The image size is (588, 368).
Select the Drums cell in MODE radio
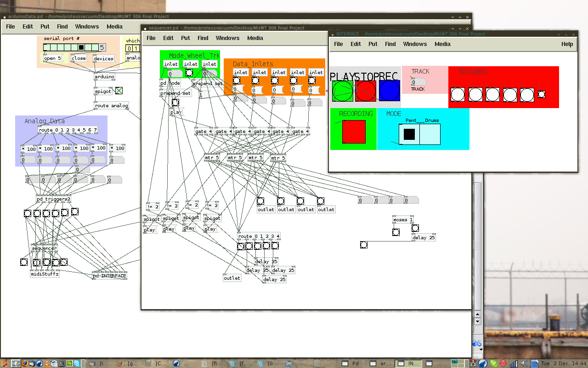(430, 134)
